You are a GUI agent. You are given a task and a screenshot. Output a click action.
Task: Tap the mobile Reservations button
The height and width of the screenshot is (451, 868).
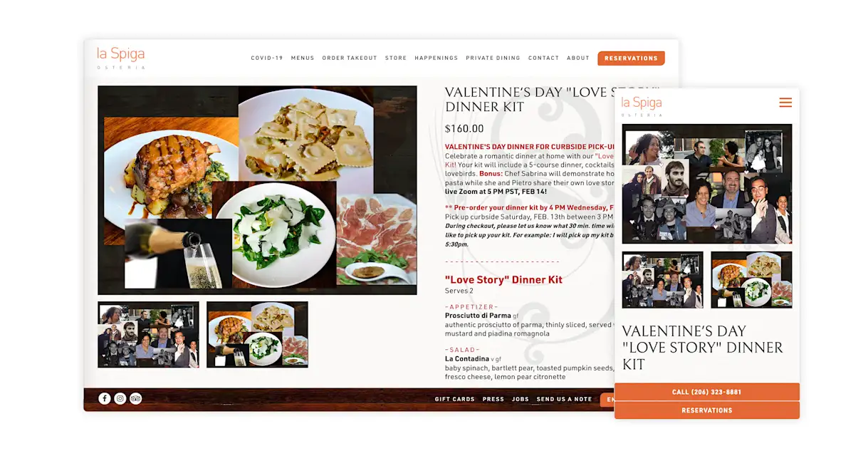(707, 410)
